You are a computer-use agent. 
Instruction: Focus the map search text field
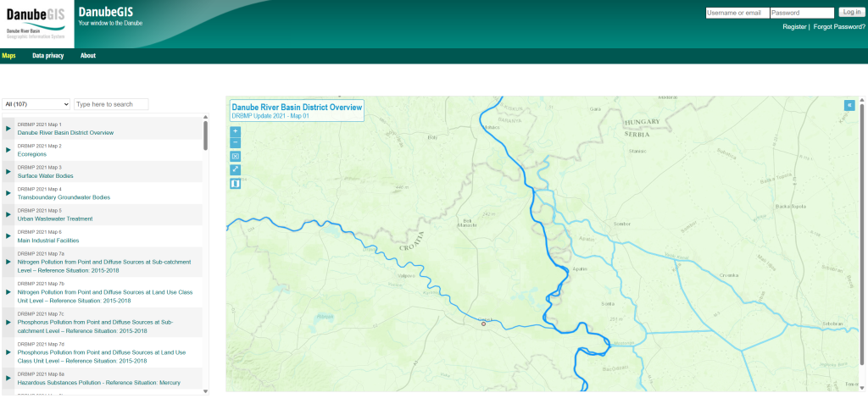111,104
